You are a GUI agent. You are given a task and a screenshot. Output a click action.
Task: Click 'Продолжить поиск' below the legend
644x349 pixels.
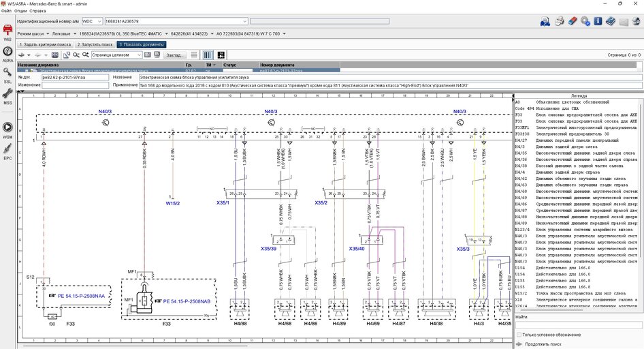click(x=545, y=344)
